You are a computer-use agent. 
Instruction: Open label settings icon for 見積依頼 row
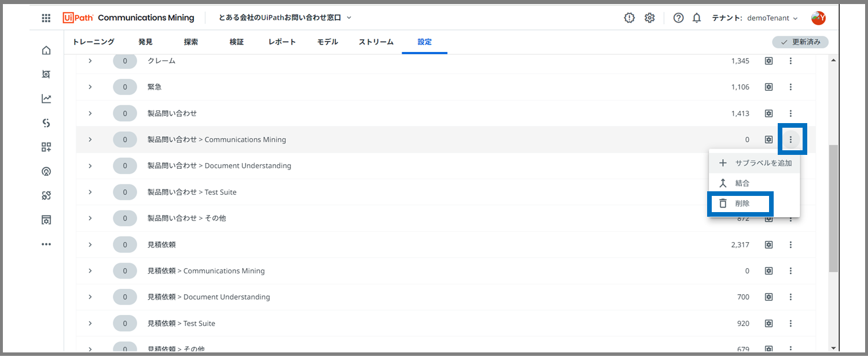pos(768,244)
